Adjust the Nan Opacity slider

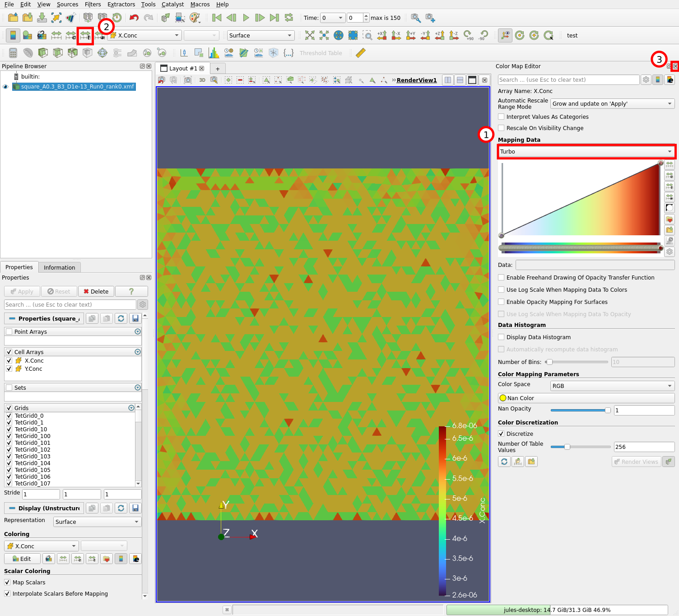pos(581,410)
